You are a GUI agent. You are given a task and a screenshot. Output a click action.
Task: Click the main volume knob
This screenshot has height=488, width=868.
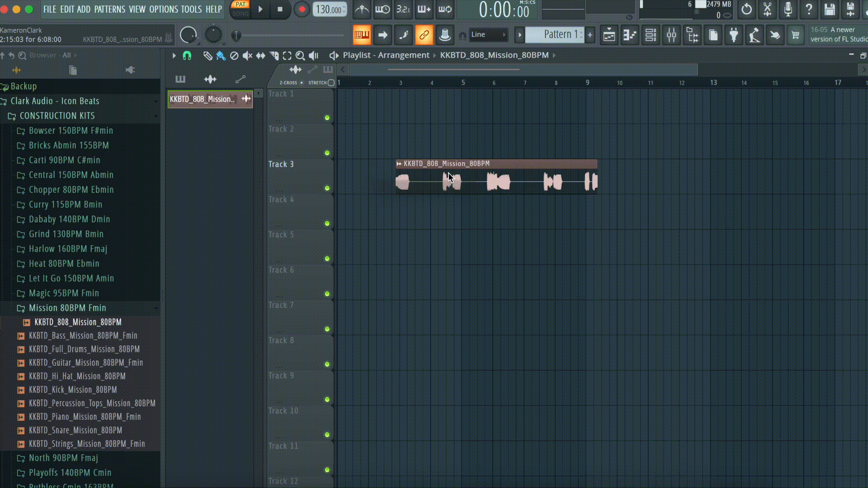(188, 35)
